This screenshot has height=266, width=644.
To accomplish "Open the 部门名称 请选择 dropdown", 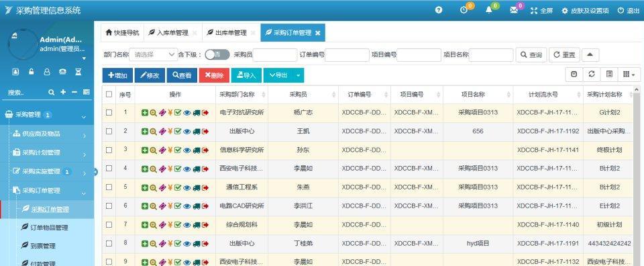I will 153,54.
